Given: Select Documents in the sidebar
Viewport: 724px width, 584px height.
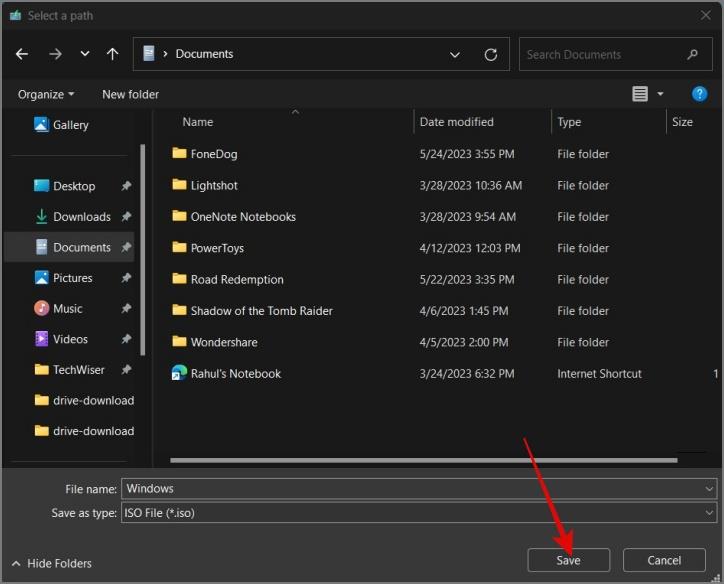Looking at the screenshot, I should (69, 247).
